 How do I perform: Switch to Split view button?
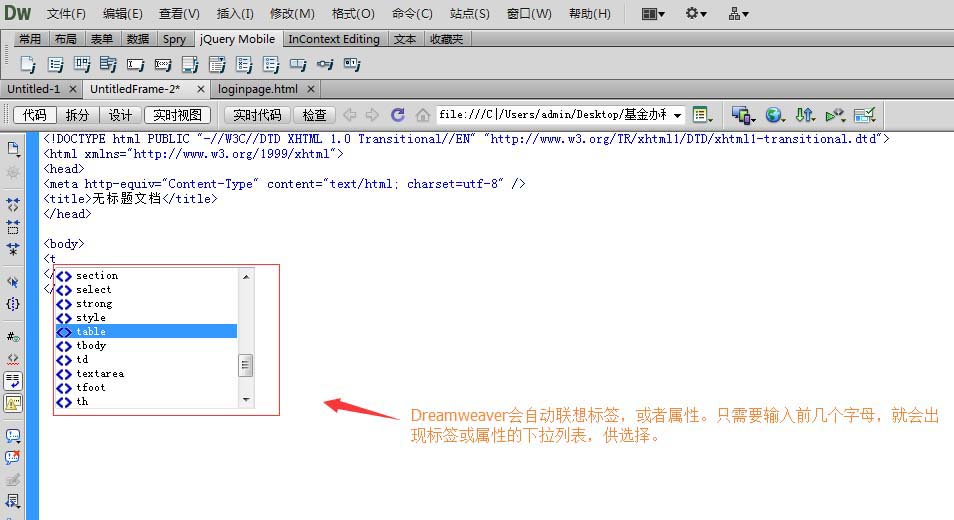coord(77,115)
